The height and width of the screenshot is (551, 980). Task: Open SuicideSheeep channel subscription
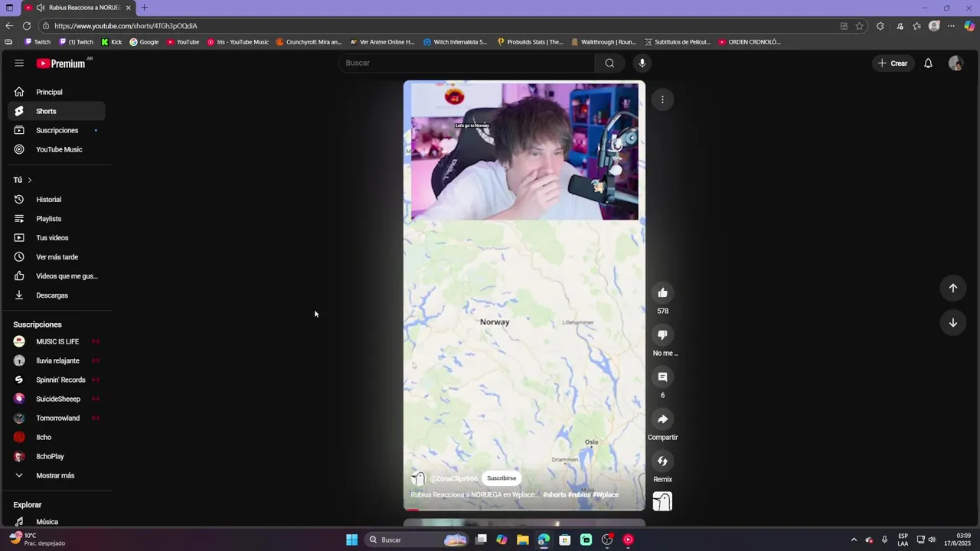(57, 399)
